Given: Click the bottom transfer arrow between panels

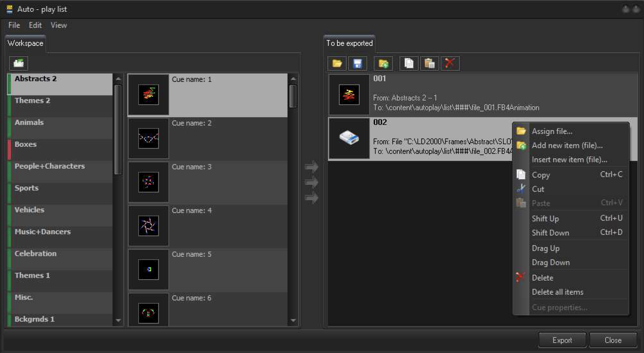Looking at the screenshot, I should 312,198.
